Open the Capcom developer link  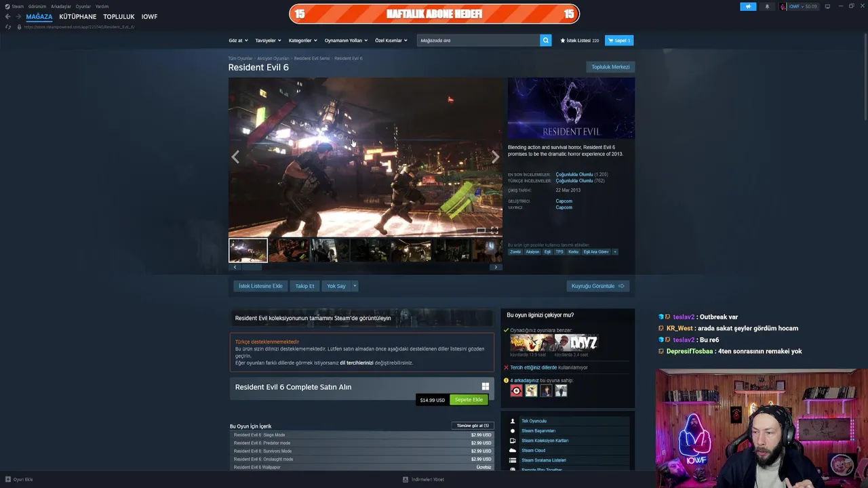(x=564, y=201)
